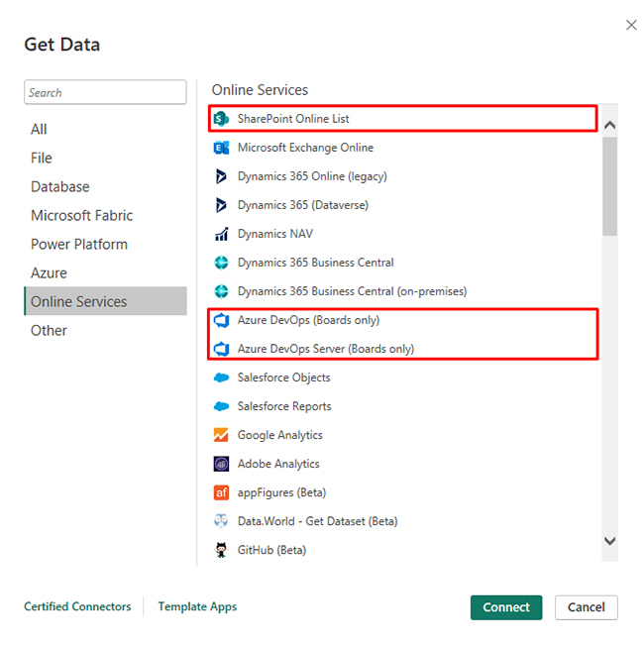
Task: Click the scroll up arrow of list
Action: coord(609,125)
